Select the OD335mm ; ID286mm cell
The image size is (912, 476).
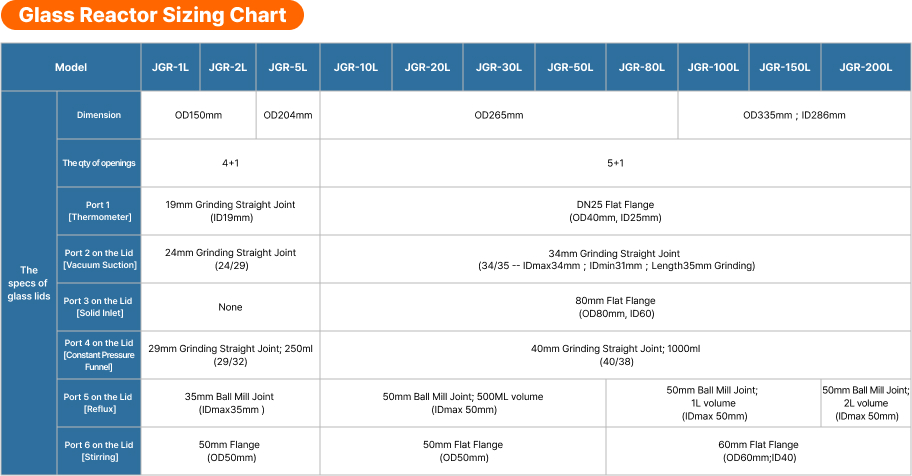pyautogui.click(x=794, y=115)
